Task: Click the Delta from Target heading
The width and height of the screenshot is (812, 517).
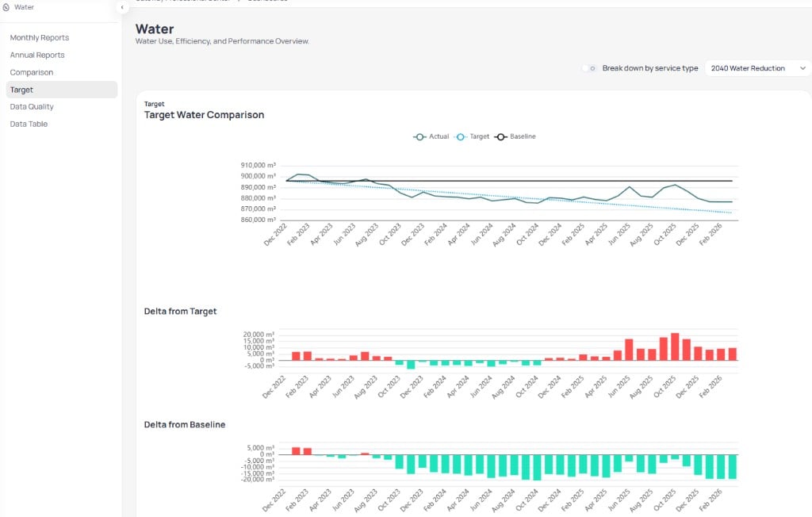Action: 180,312
